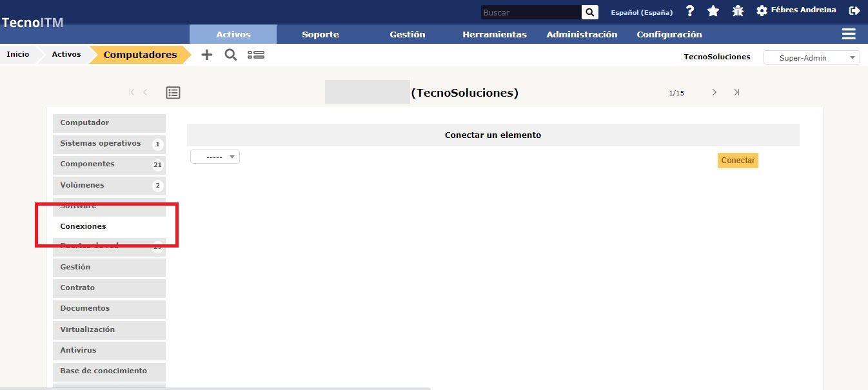This screenshot has width=868, height=390.
Task: Click the search icon beside Computadores
Action: point(230,55)
